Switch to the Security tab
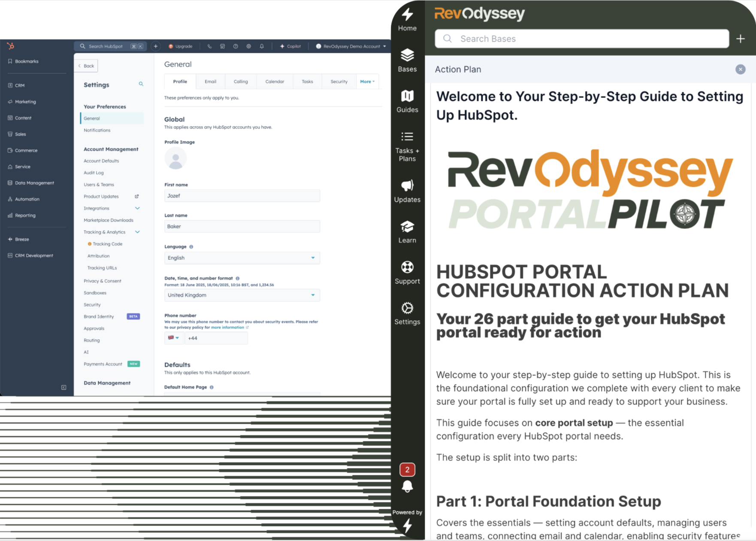 (339, 82)
